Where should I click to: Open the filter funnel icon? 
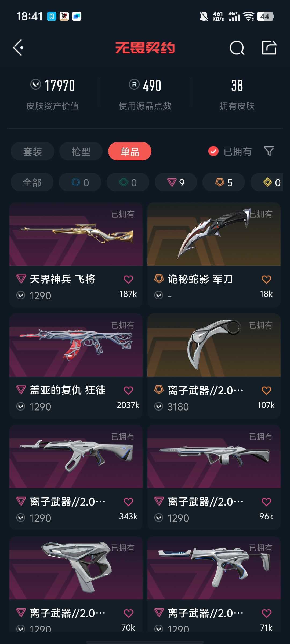tap(269, 151)
